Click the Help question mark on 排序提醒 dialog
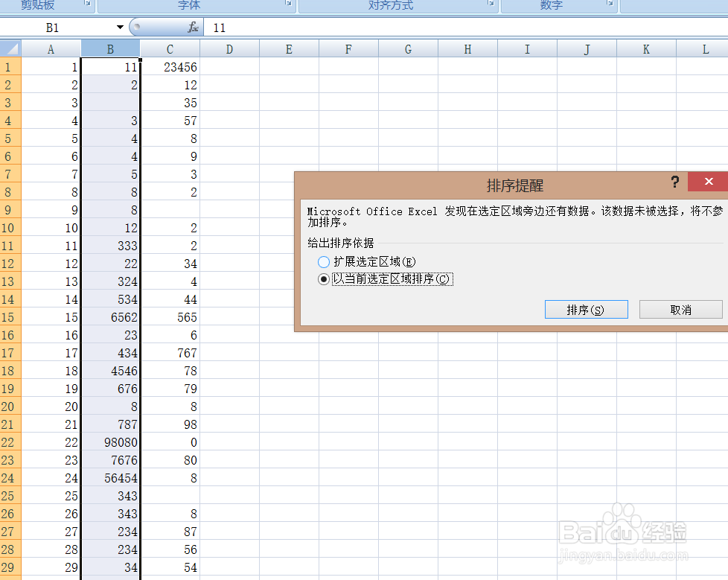The image size is (728, 580). 674,182
